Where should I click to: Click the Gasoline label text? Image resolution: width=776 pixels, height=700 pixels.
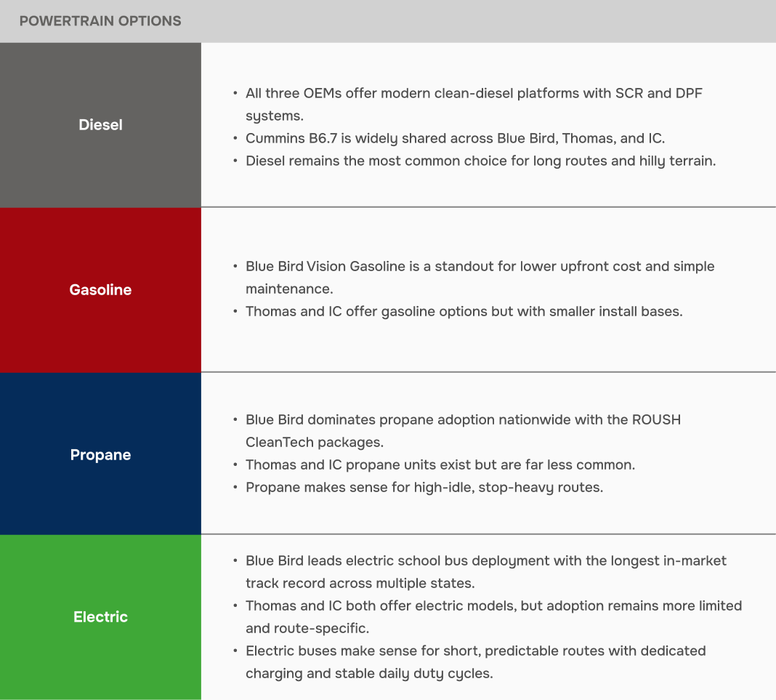coord(100,289)
